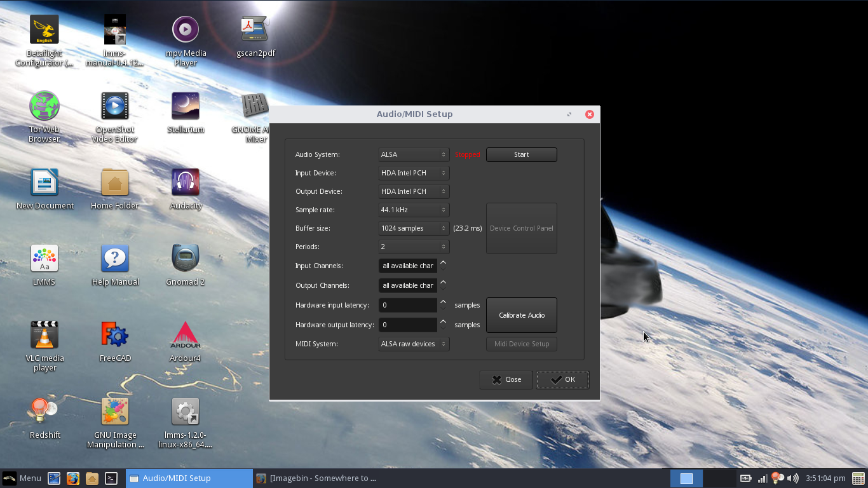Click the volume icon in system tray
This screenshot has height=488, width=868.
pyautogui.click(x=792, y=478)
